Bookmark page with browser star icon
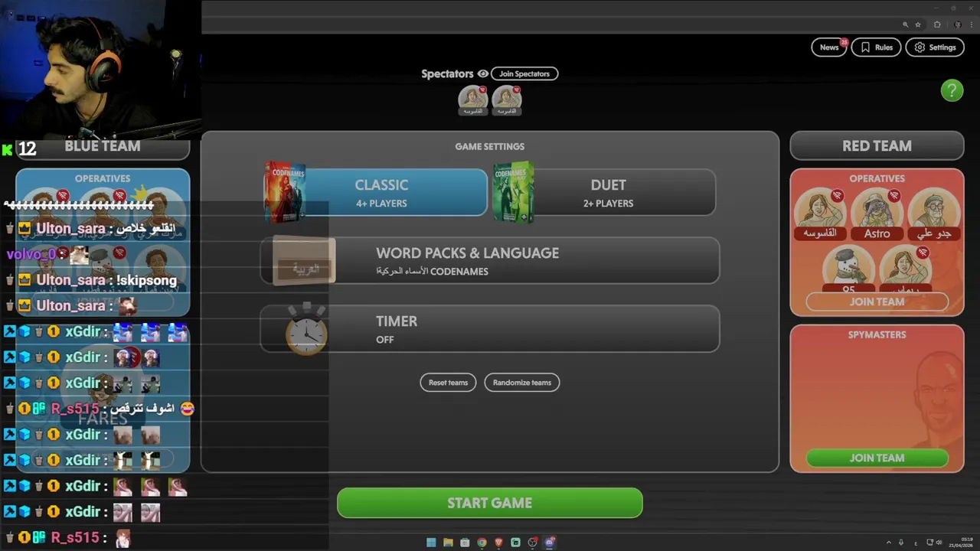The height and width of the screenshot is (551, 980). click(x=918, y=24)
